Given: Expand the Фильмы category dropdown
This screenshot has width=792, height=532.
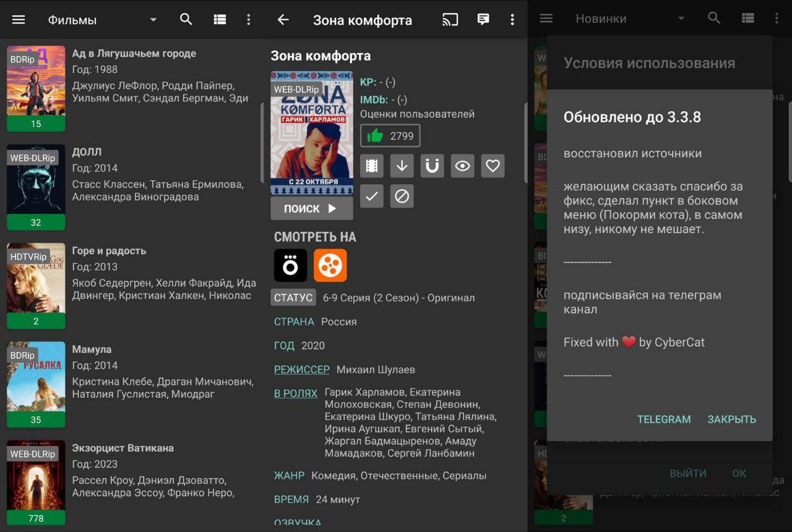Looking at the screenshot, I should 153,20.
